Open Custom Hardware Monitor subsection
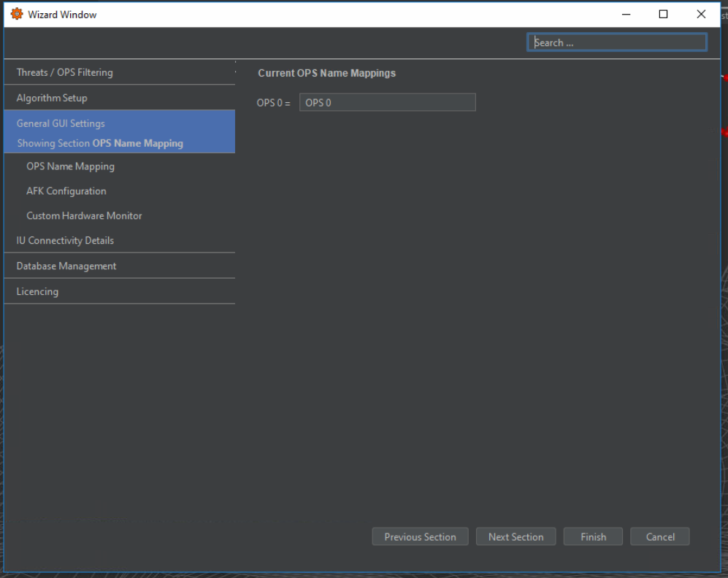 84,216
